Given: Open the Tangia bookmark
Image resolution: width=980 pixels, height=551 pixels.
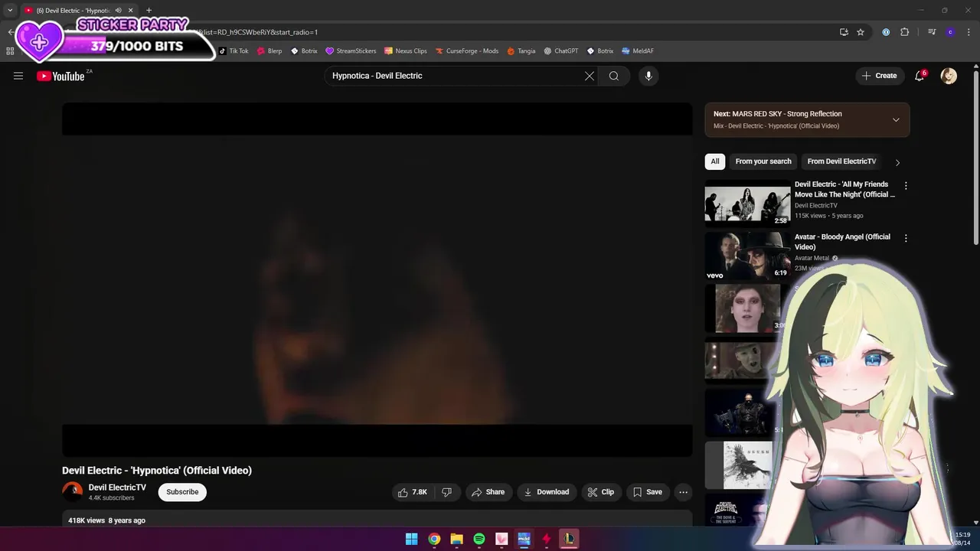Looking at the screenshot, I should [521, 51].
